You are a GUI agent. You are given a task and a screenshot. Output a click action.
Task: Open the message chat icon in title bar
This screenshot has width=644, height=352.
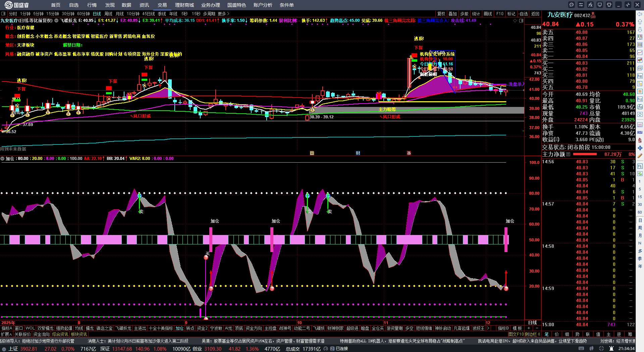572,5
